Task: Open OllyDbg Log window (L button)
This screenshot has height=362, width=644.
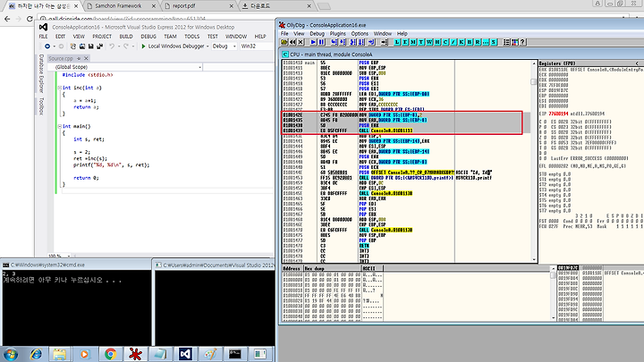Action: (x=397, y=42)
